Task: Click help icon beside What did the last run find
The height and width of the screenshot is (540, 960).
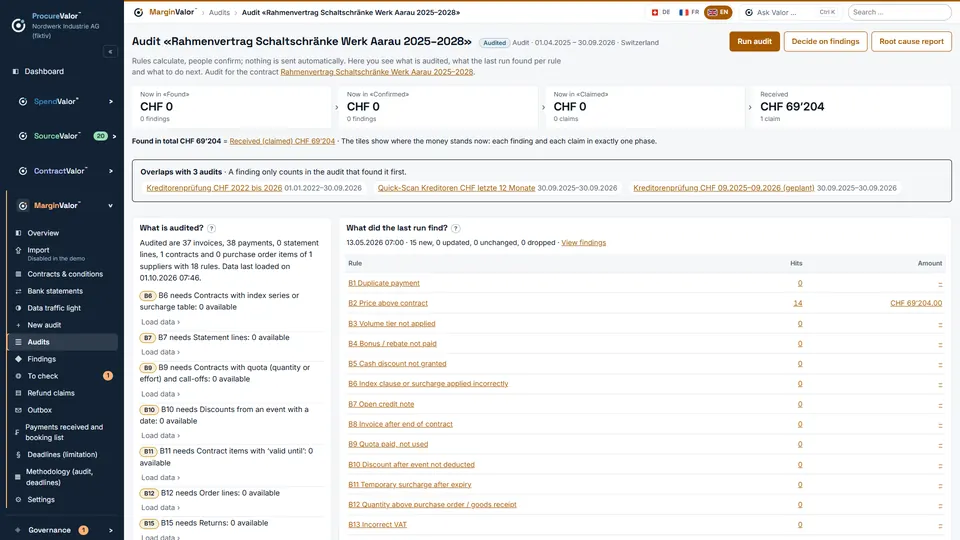Action: click(x=456, y=228)
